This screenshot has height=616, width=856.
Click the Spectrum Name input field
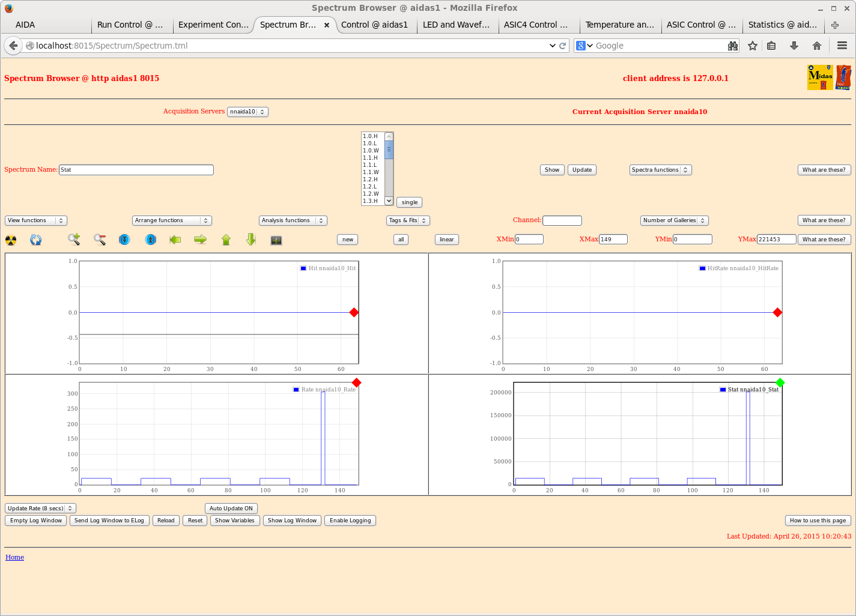click(x=136, y=170)
